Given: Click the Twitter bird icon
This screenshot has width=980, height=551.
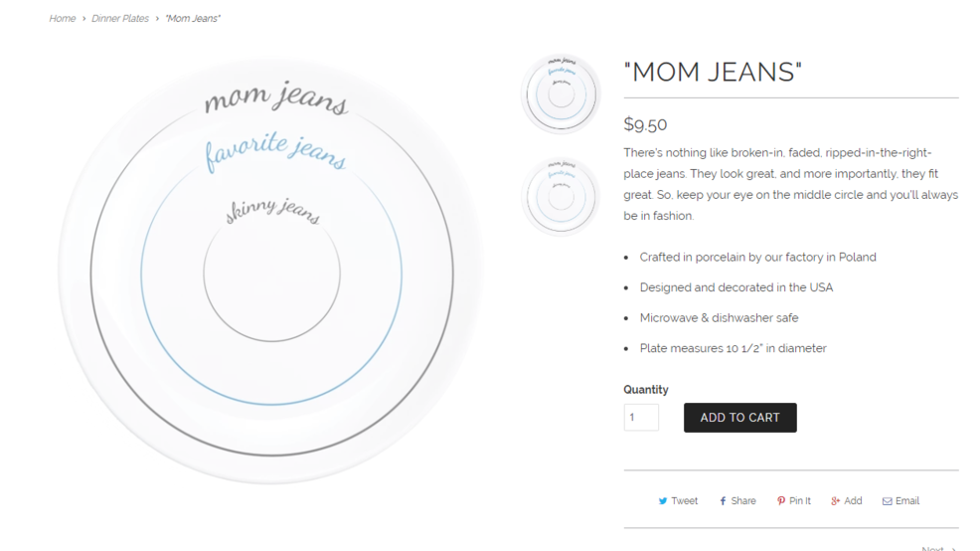Looking at the screenshot, I should 663,501.
